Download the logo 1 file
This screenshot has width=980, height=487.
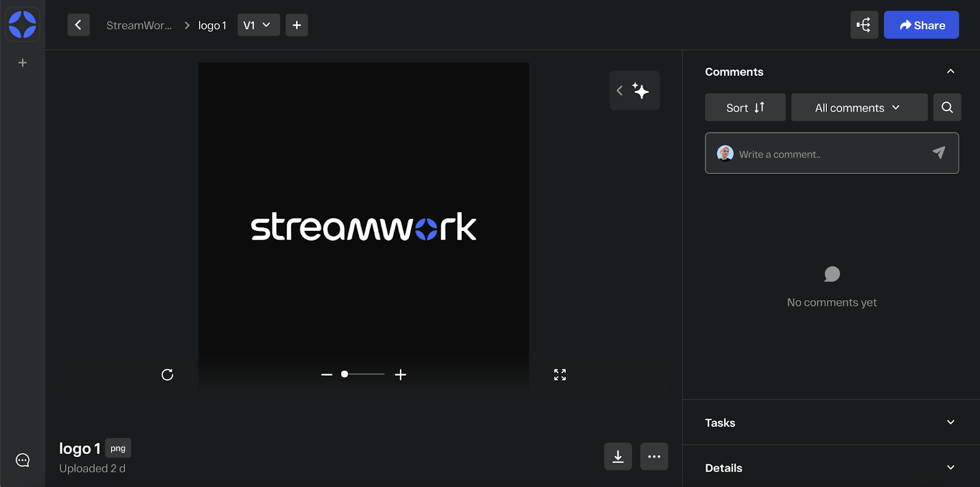618,456
